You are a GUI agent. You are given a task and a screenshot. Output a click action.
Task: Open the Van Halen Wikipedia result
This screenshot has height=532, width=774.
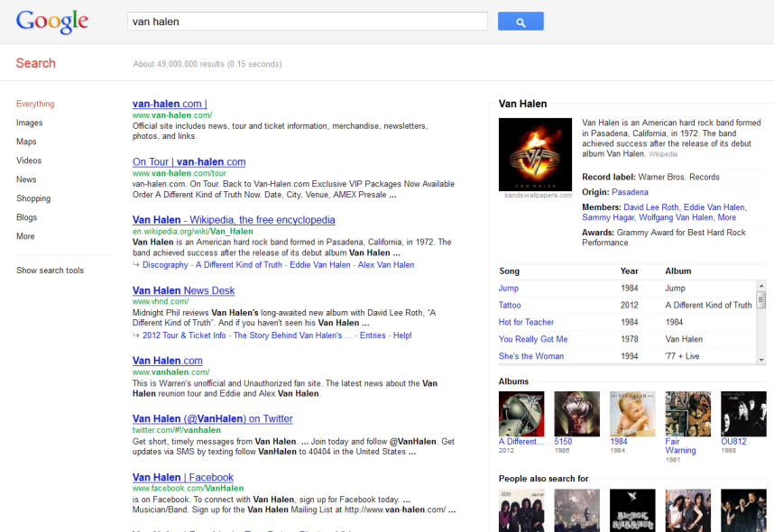coord(234,220)
